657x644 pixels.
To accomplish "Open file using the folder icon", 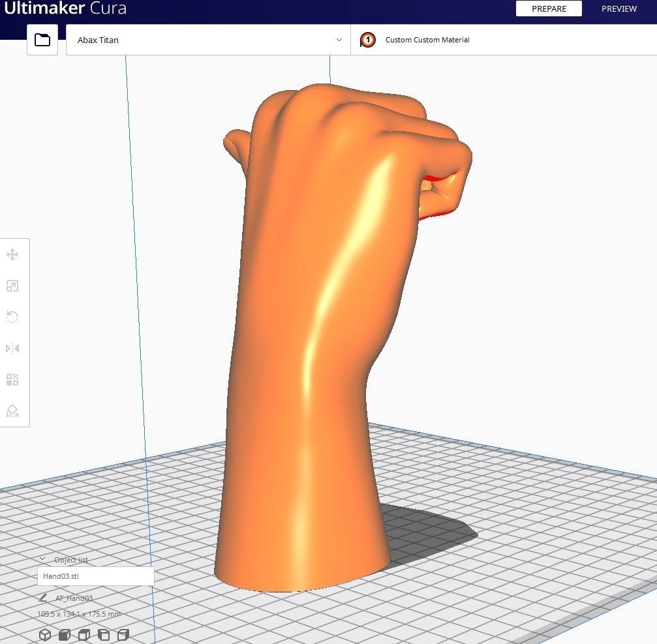I will click(x=42, y=40).
